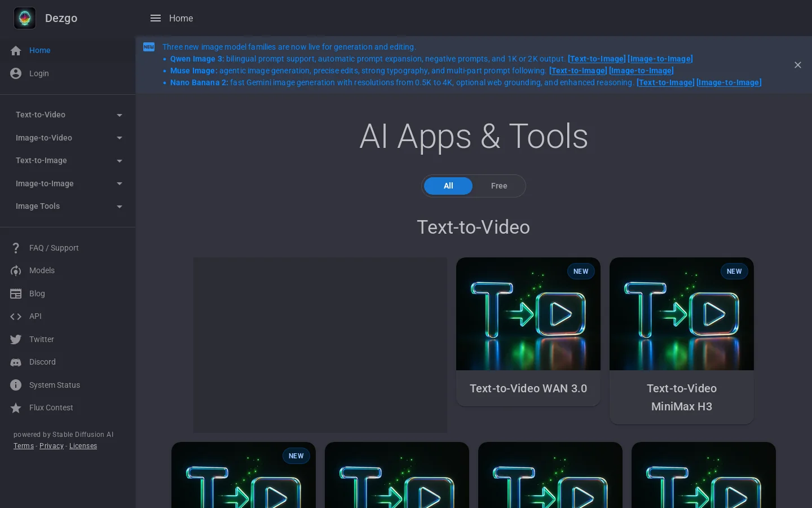
Task: Expand the Text-to-Video sidebar menu
Action: (x=68, y=115)
